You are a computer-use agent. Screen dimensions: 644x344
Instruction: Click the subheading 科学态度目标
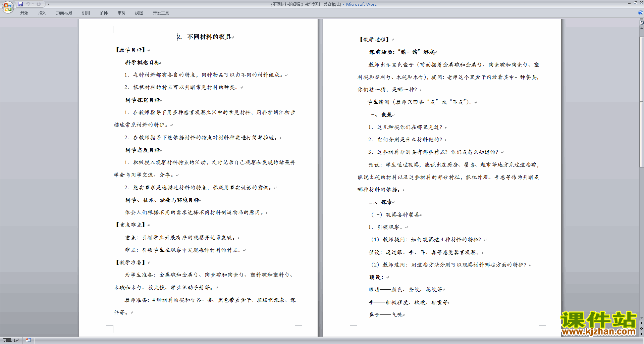[x=142, y=150]
